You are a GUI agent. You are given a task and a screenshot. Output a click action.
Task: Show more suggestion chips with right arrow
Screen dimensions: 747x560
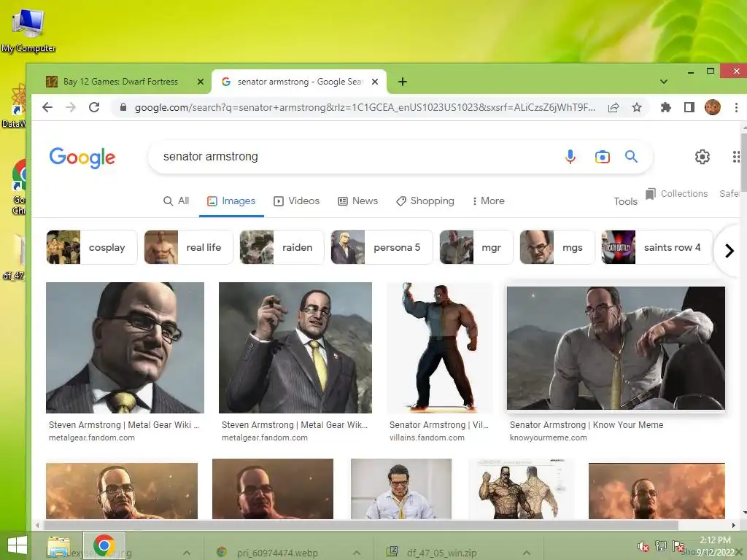(729, 251)
